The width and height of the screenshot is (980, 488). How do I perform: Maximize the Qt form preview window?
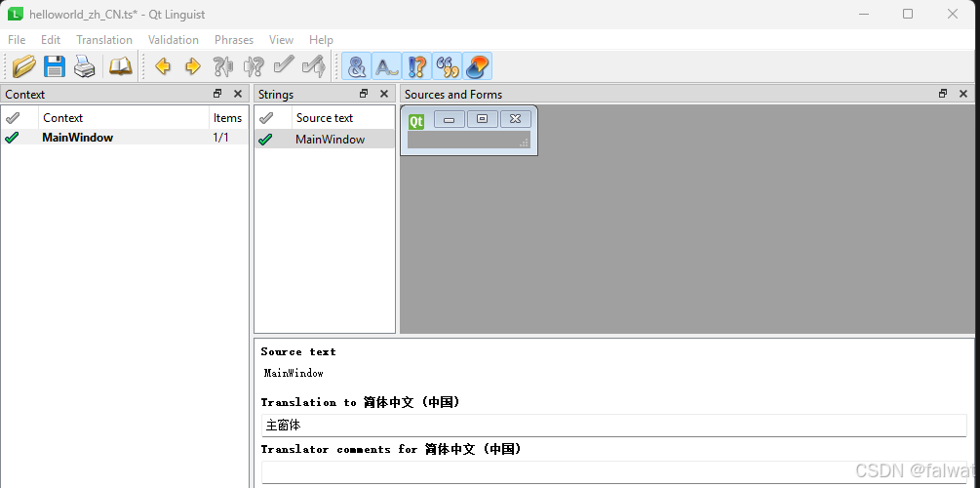tap(483, 119)
